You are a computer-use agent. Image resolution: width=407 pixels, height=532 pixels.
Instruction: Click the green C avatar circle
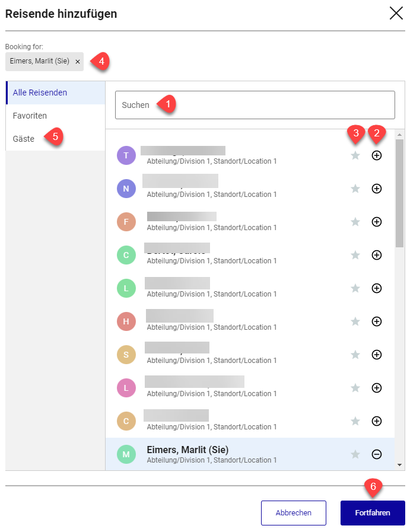click(126, 255)
